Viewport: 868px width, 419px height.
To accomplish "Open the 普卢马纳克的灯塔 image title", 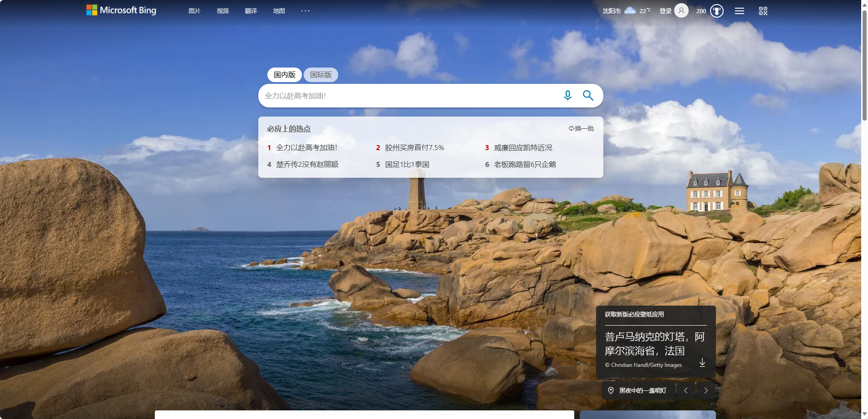I will coord(655,344).
